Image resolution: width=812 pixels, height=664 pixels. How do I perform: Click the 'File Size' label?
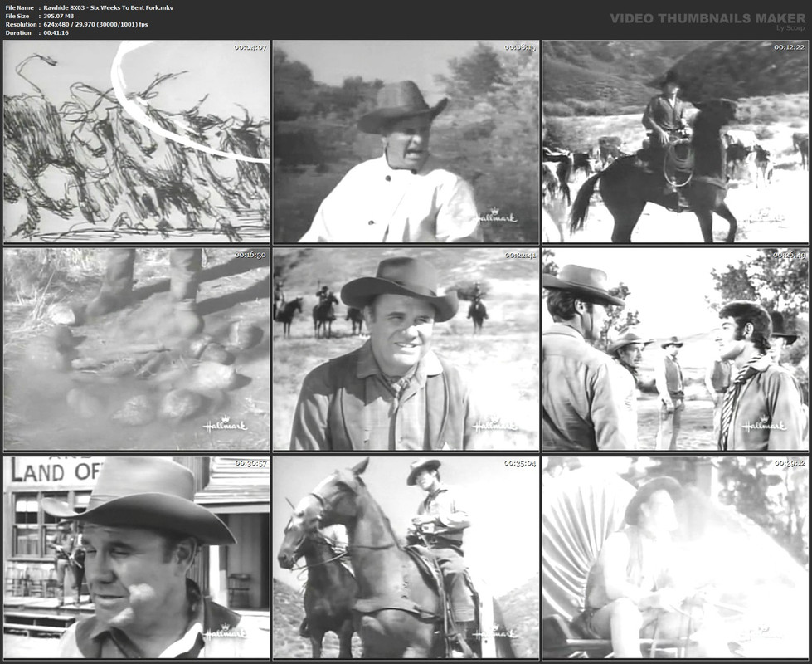point(17,16)
